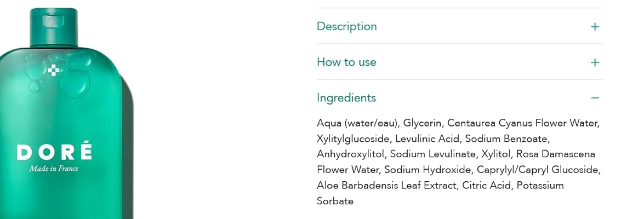Click the Aloe Barbadensis Leaf Extract text

click(x=386, y=186)
